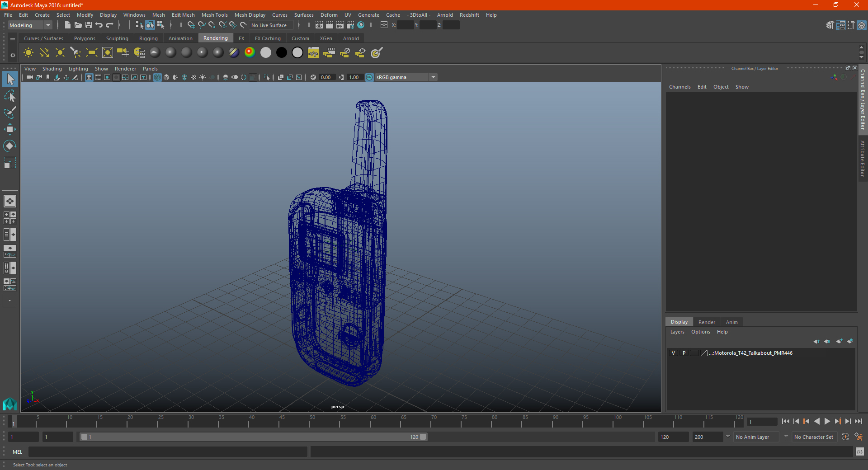Open layer editor Options menu
Image resolution: width=868 pixels, height=470 pixels.
click(700, 332)
